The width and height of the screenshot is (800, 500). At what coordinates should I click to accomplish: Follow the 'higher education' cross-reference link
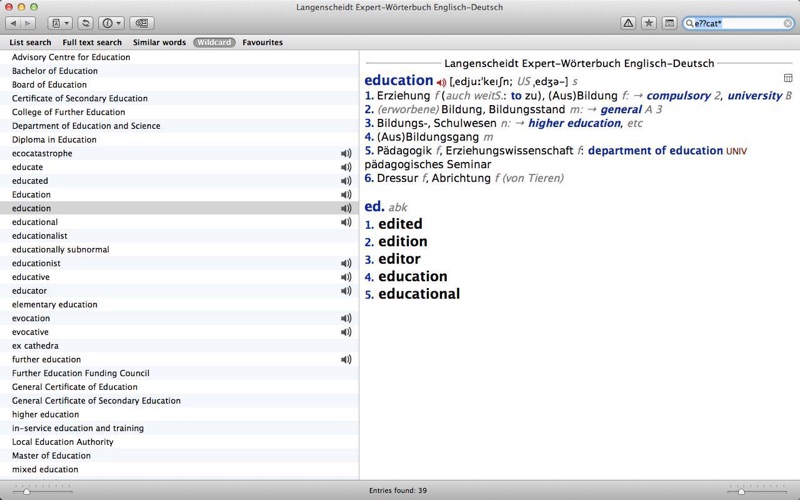[x=574, y=123]
